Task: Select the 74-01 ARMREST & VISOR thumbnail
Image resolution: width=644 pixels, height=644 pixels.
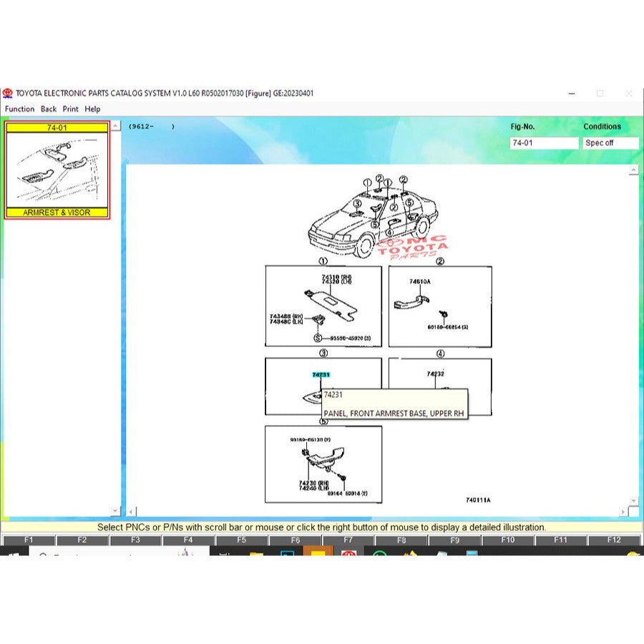Action: pyautogui.click(x=57, y=170)
